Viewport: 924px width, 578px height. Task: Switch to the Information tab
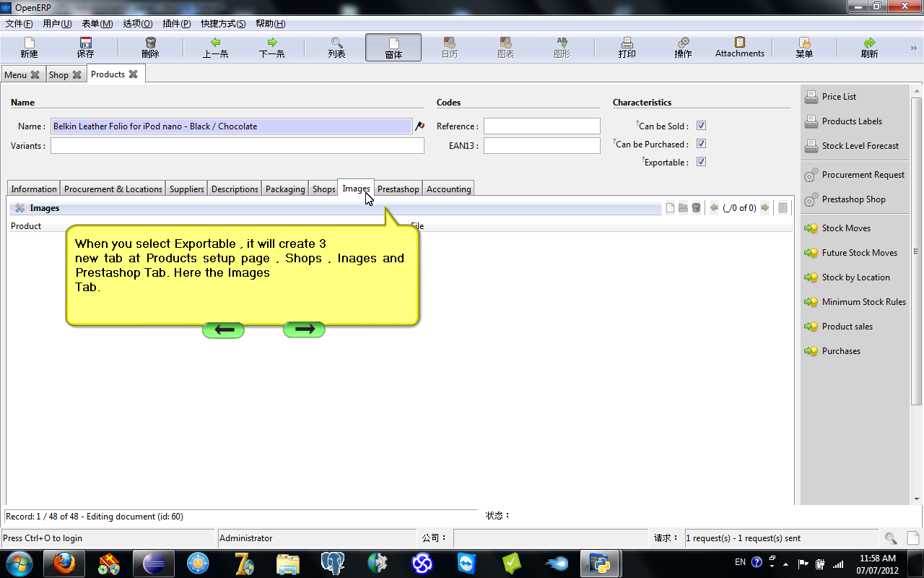(34, 189)
